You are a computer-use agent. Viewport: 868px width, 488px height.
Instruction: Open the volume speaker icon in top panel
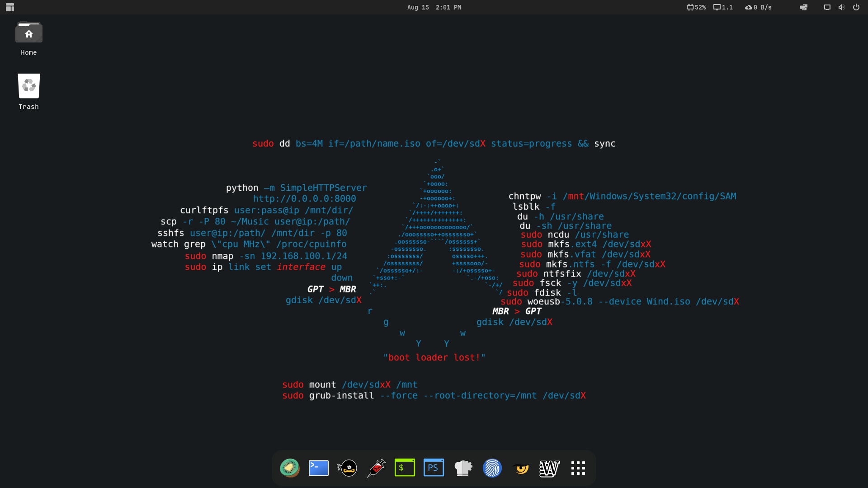click(841, 7)
